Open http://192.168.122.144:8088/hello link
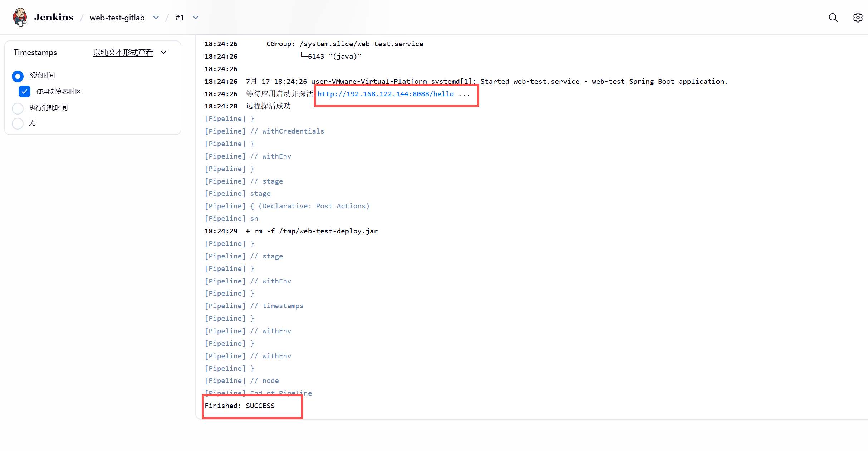The width and height of the screenshot is (868, 451). [x=386, y=94]
